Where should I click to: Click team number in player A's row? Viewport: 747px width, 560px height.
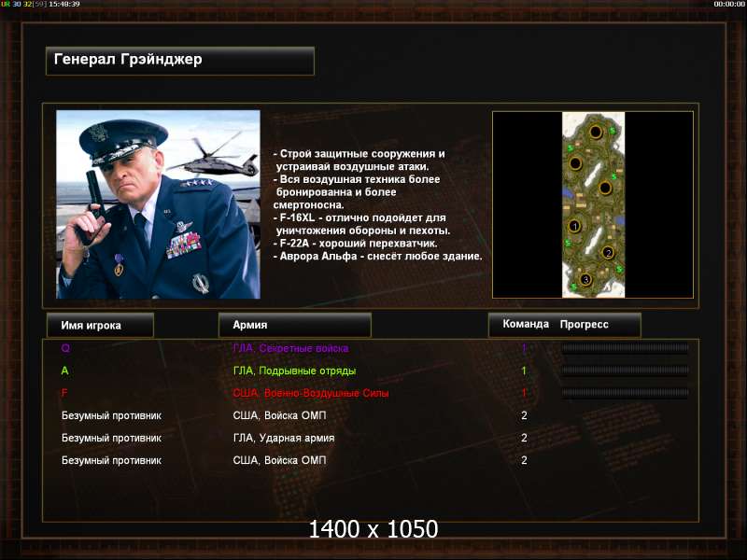524,371
